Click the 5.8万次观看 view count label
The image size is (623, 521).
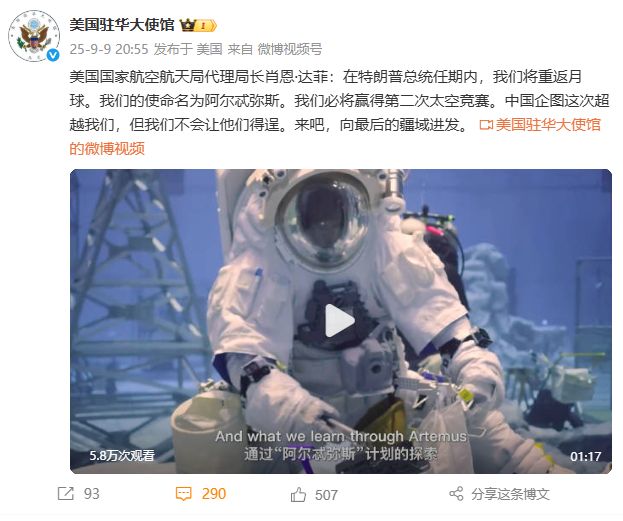pyautogui.click(x=122, y=455)
